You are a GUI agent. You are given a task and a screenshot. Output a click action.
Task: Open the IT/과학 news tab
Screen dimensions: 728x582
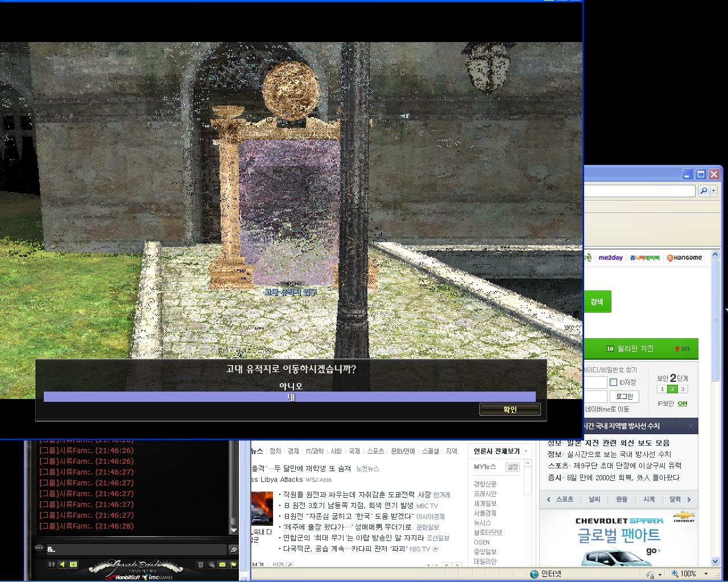315,451
